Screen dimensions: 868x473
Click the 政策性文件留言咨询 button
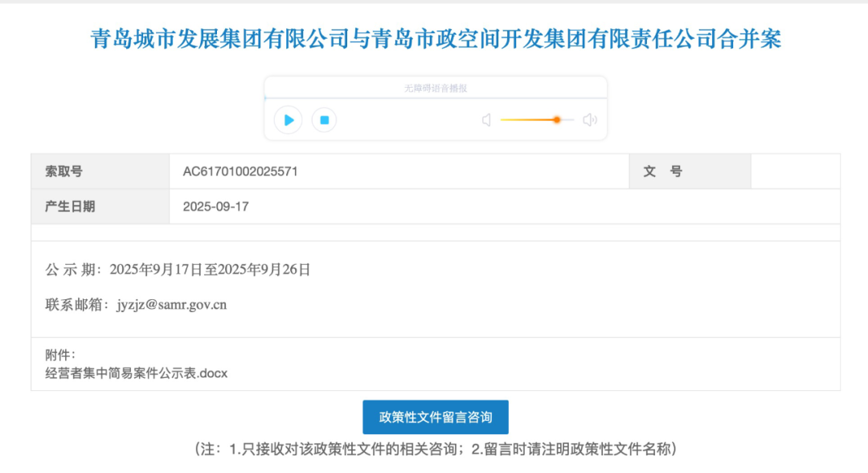436,417
